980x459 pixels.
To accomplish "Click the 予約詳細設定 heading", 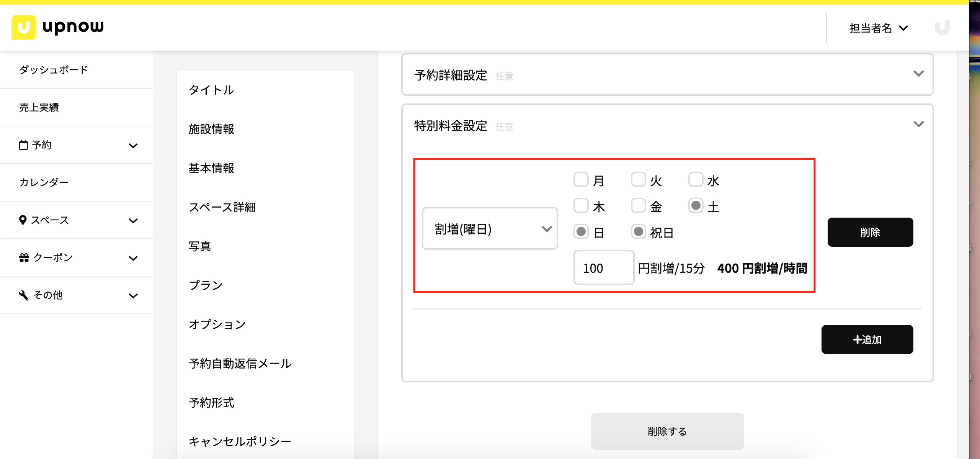I will (x=451, y=75).
